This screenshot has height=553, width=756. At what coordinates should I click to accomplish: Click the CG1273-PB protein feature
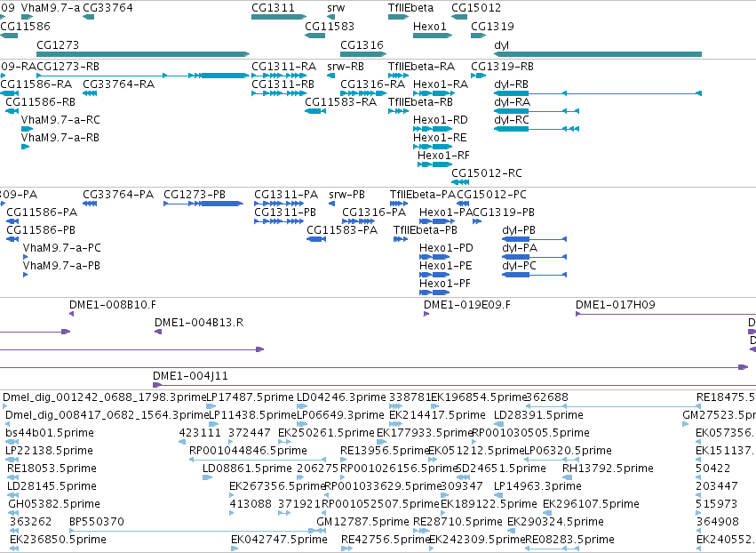[x=203, y=204]
